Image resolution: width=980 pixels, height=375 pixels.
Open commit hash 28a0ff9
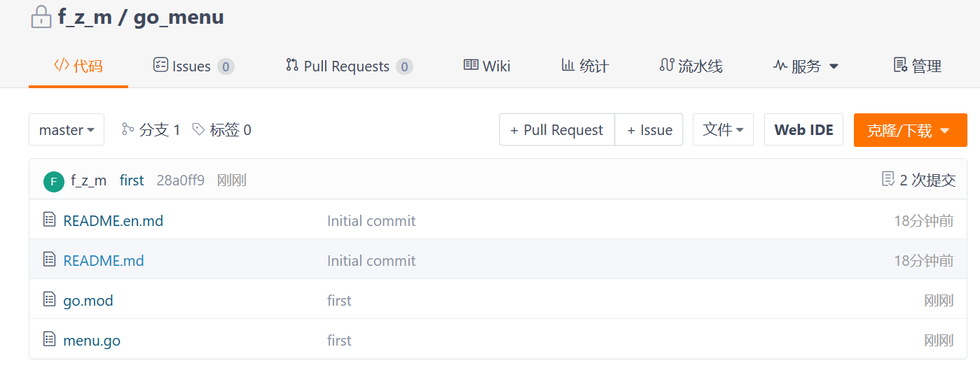(180, 181)
